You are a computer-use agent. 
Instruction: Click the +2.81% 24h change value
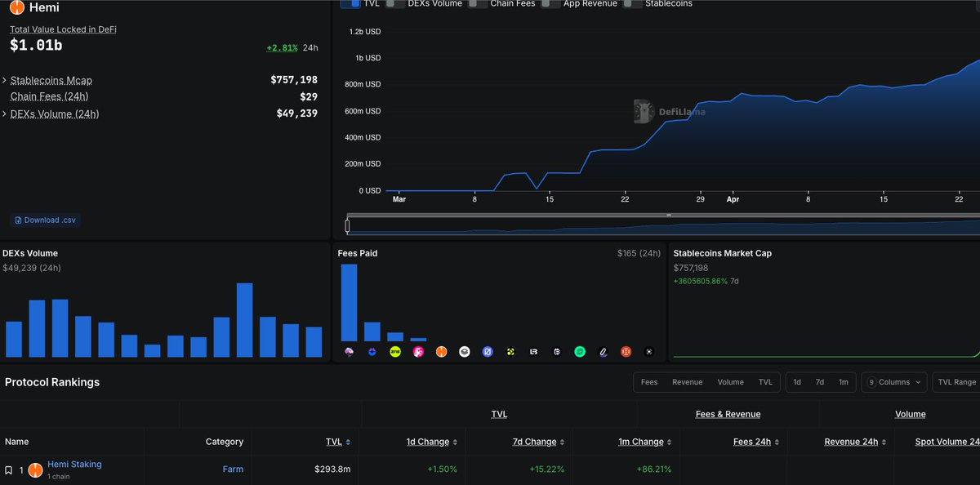pyautogui.click(x=283, y=47)
